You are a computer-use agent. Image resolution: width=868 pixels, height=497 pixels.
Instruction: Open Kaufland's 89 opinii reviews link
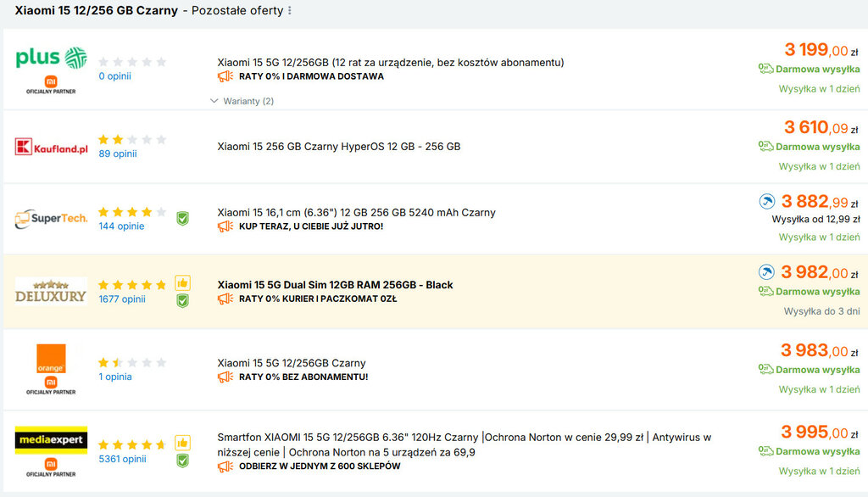117,154
